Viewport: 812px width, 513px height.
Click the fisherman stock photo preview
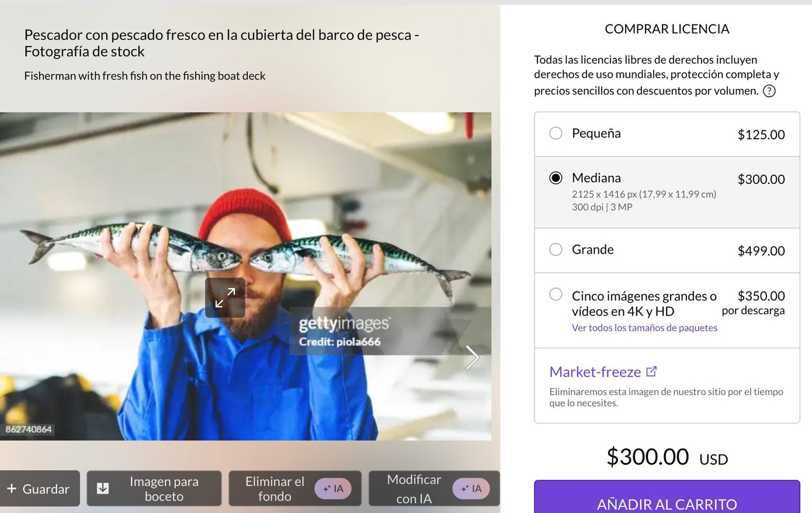245,276
